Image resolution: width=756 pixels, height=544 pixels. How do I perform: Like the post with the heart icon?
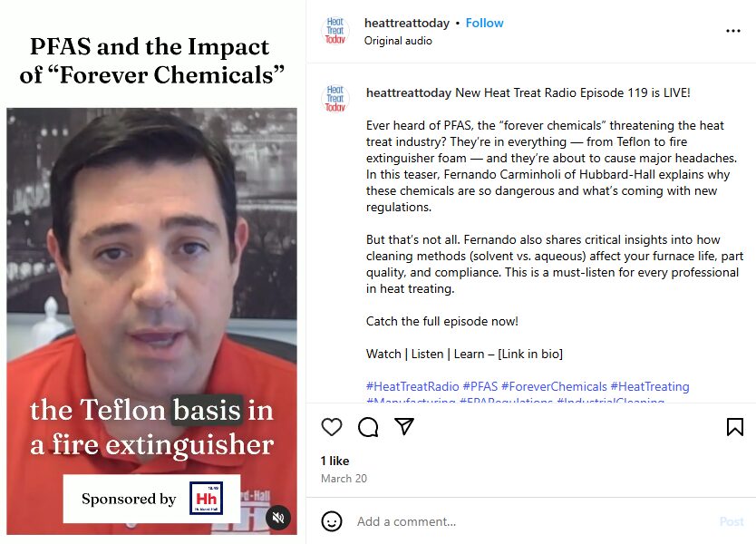(x=332, y=427)
